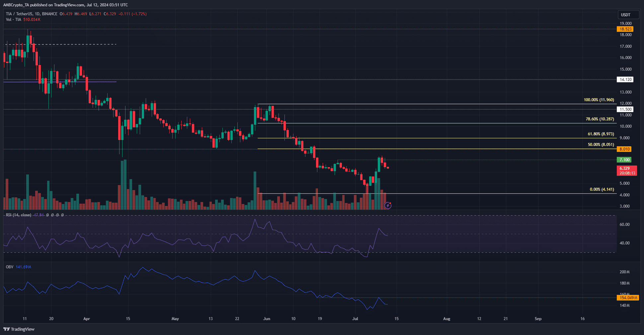Click the OBV value 141.69M
Image resolution: width=644 pixels, height=335 pixels.
23,267
